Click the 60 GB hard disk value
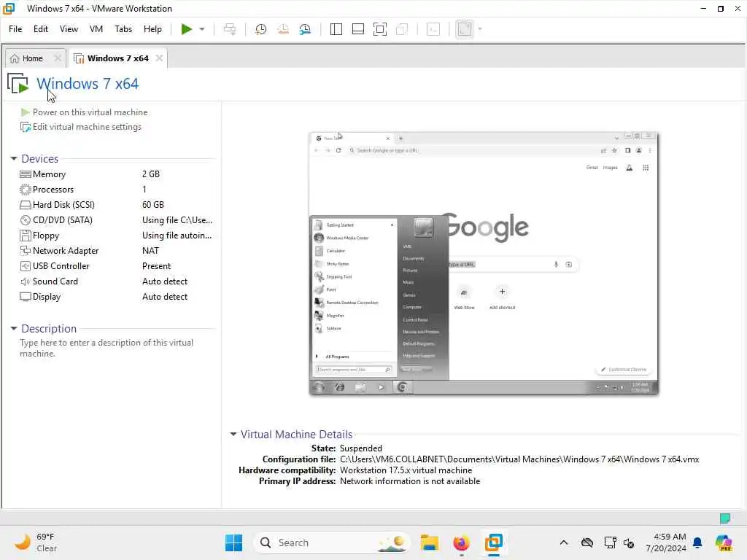747x560 pixels. [153, 205]
